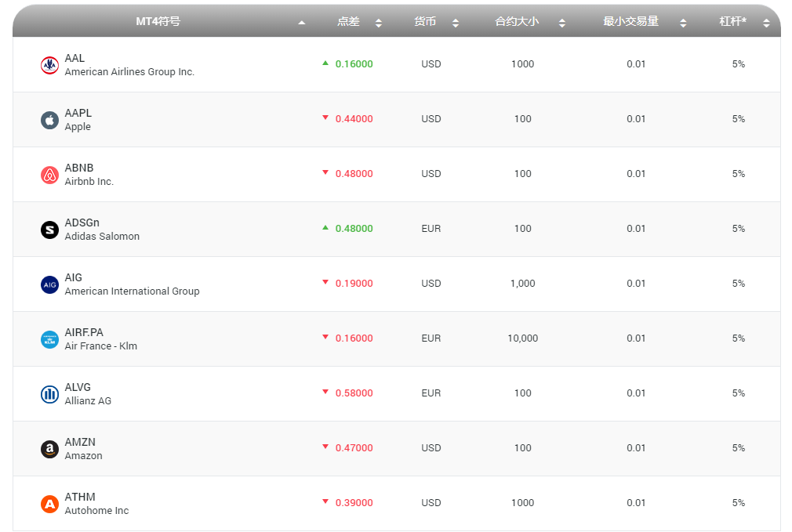
Task: Click the sort arrows next to 点差
Action: [x=378, y=23]
